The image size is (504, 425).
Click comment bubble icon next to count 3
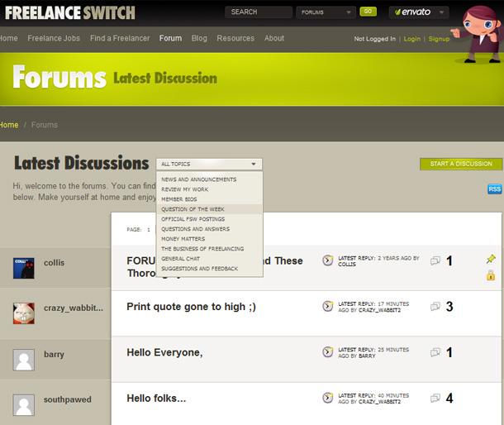tap(435, 307)
